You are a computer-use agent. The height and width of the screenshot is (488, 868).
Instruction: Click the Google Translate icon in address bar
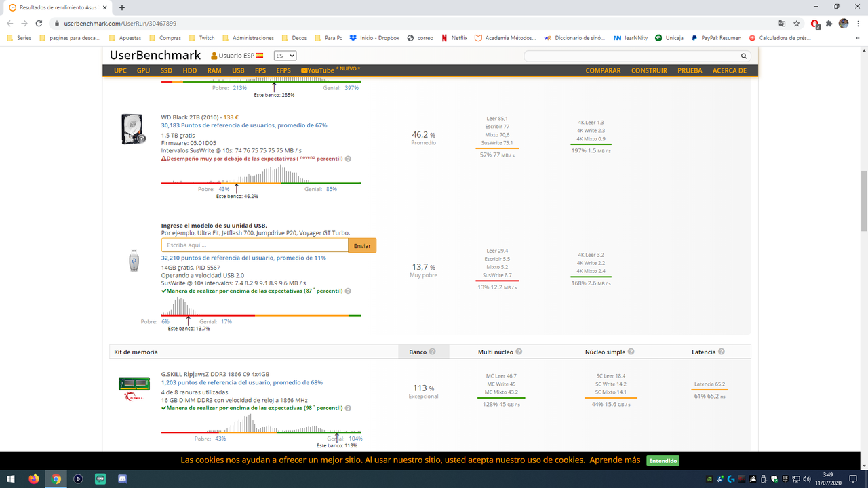click(783, 23)
